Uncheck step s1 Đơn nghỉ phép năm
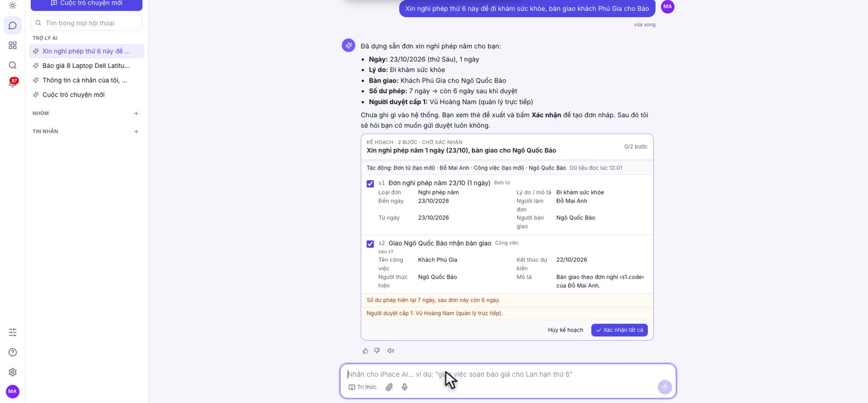The height and width of the screenshot is (403, 868). coord(370,184)
